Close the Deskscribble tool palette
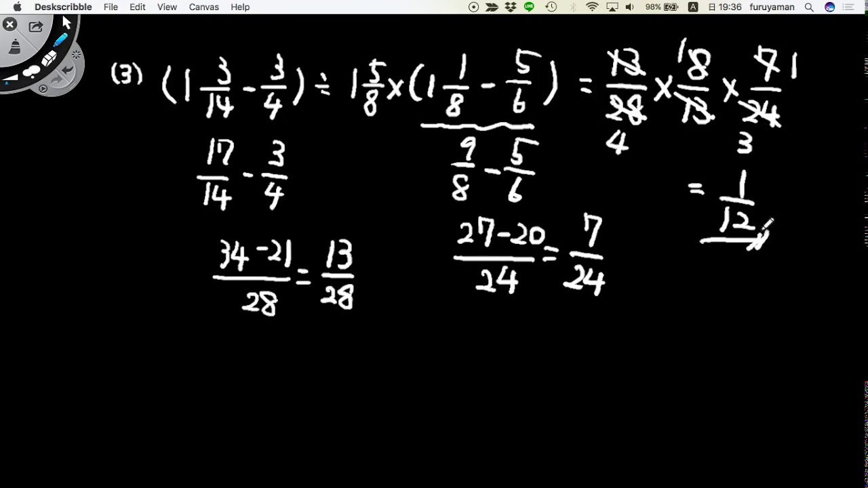The height and width of the screenshot is (488, 868). 9,24
